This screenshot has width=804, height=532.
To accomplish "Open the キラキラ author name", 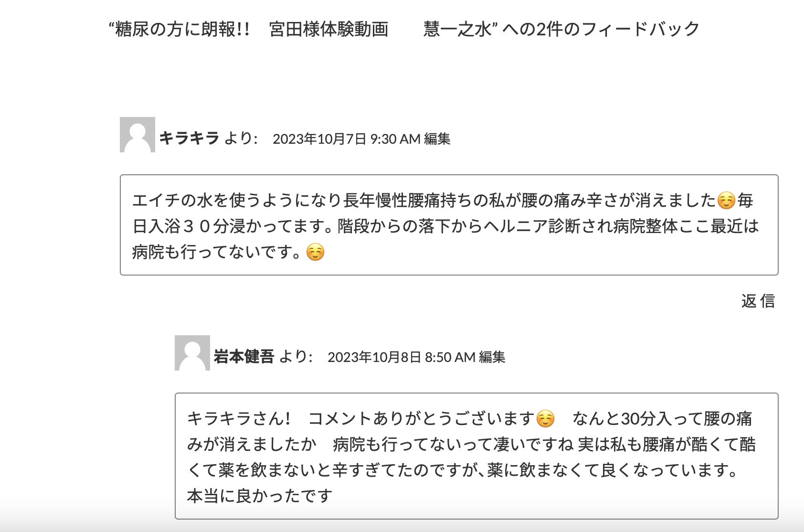I will (189, 138).
